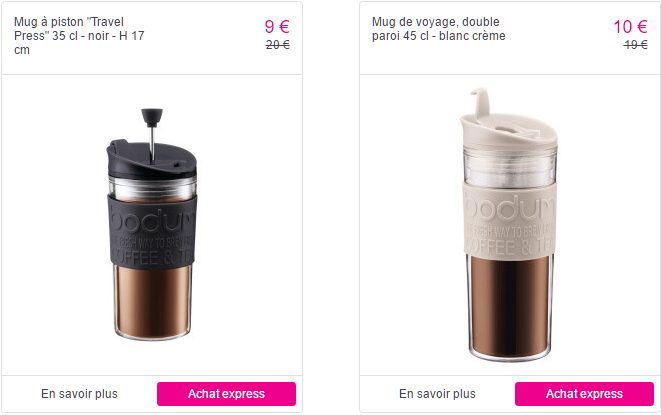This screenshot has width=661, height=415.
Task: Open the Mug de voyage double paroi title
Action: click(x=438, y=29)
